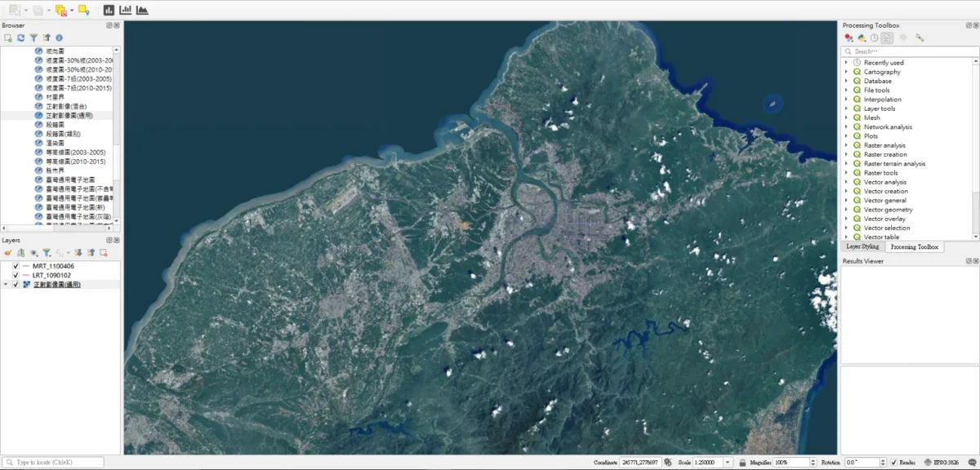Click the outlined bar chart icon with axes
Viewport: 980px width, 470px height.
[125, 10]
